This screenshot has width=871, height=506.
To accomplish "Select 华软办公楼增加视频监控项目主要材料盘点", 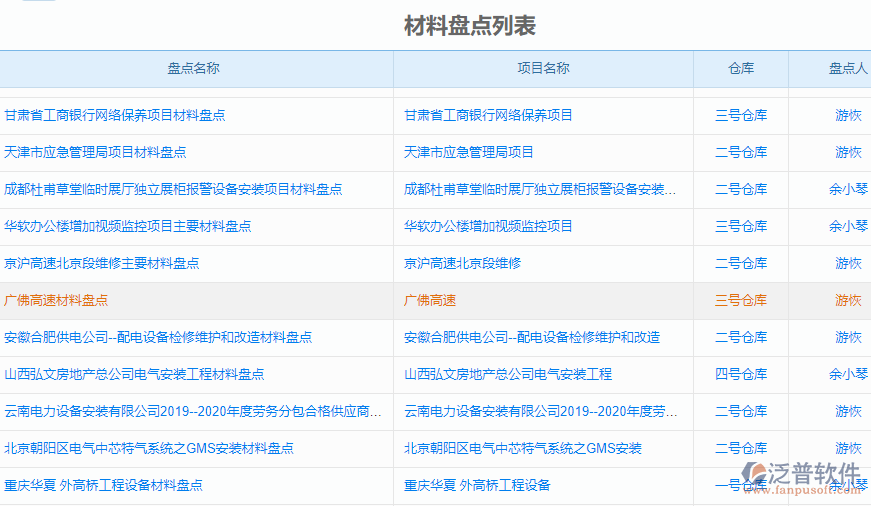I will tap(128, 226).
